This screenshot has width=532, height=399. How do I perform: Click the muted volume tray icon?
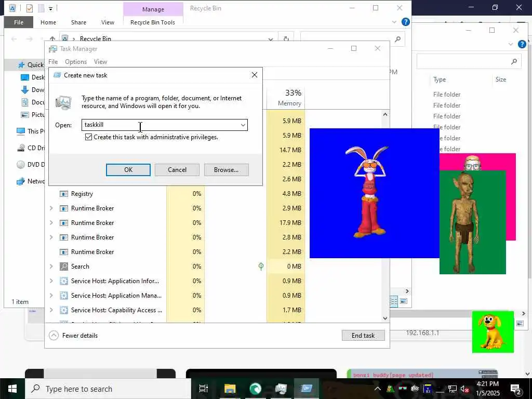tap(464, 389)
